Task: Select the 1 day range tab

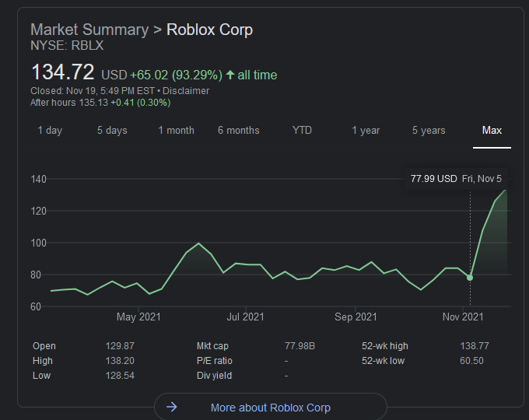Action: tap(50, 130)
